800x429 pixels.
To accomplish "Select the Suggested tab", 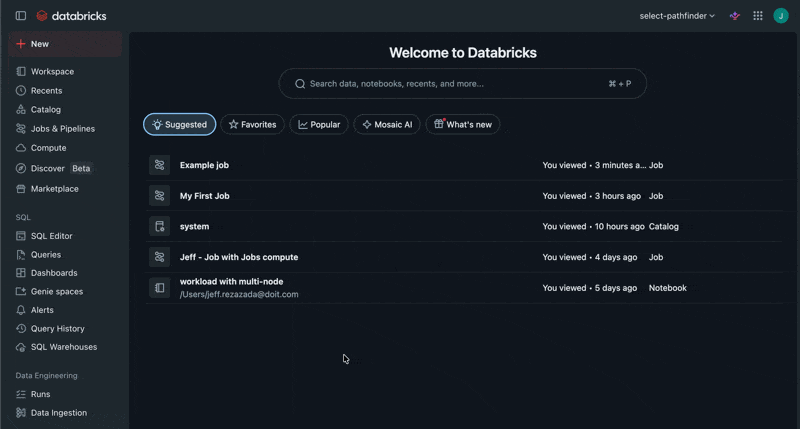I will [180, 124].
